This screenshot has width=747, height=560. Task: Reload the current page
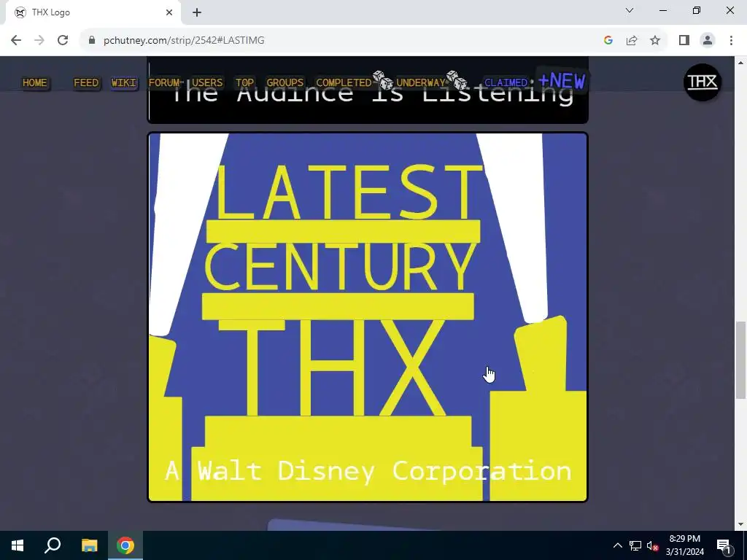click(63, 41)
